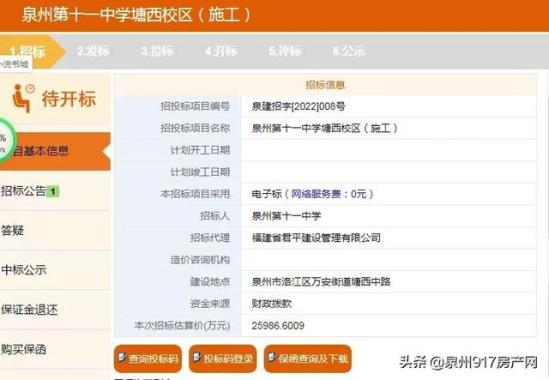Click the seated person waiting icon
The height and width of the screenshot is (380, 549).
[23, 98]
